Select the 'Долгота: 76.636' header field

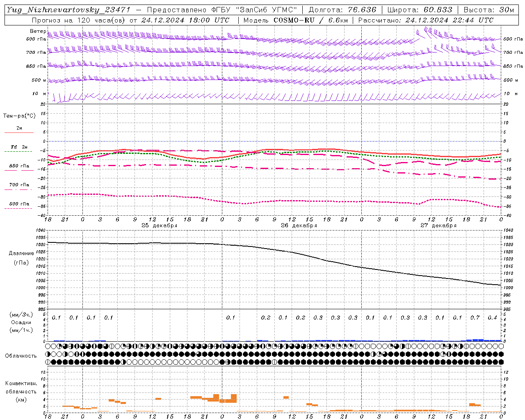pyautogui.click(x=342, y=10)
